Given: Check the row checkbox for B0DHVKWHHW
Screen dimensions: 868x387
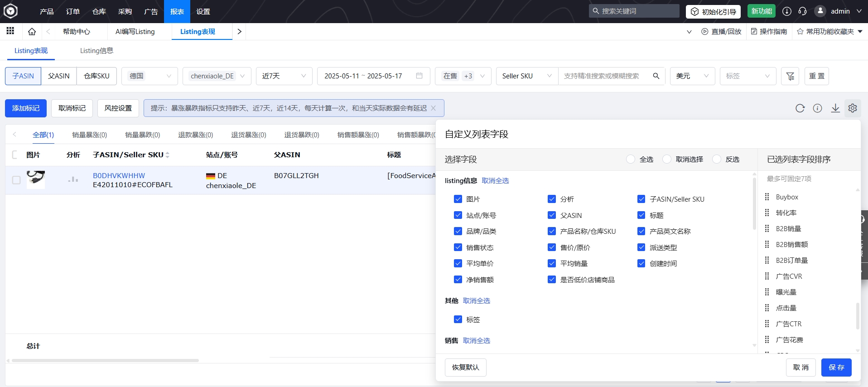Looking at the screenshot, I should [x=16, y=180].
